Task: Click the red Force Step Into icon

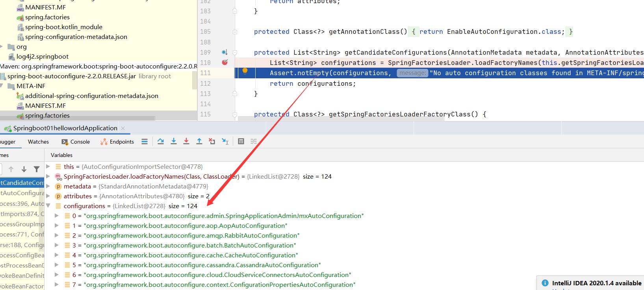Action: (186, 142)
